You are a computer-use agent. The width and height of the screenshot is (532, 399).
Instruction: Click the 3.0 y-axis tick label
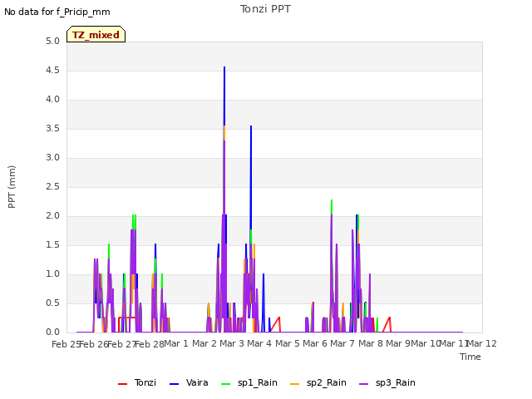(x=52, y=157)
